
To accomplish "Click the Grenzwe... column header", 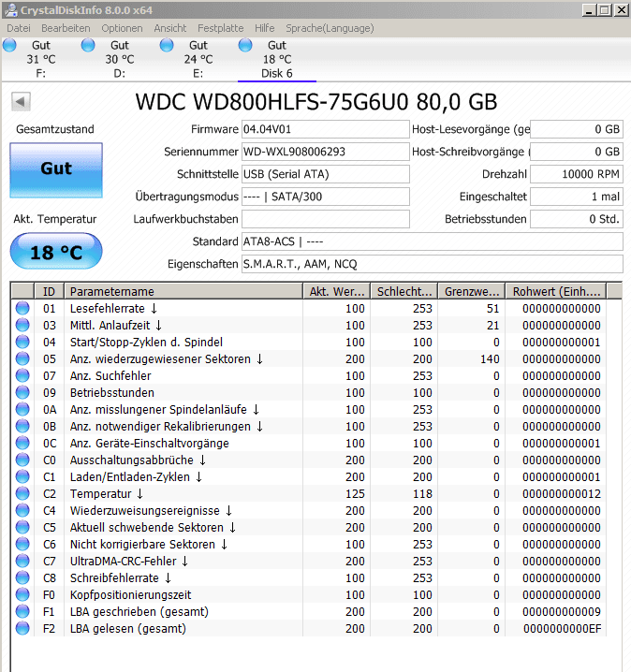I will (472, 291).
